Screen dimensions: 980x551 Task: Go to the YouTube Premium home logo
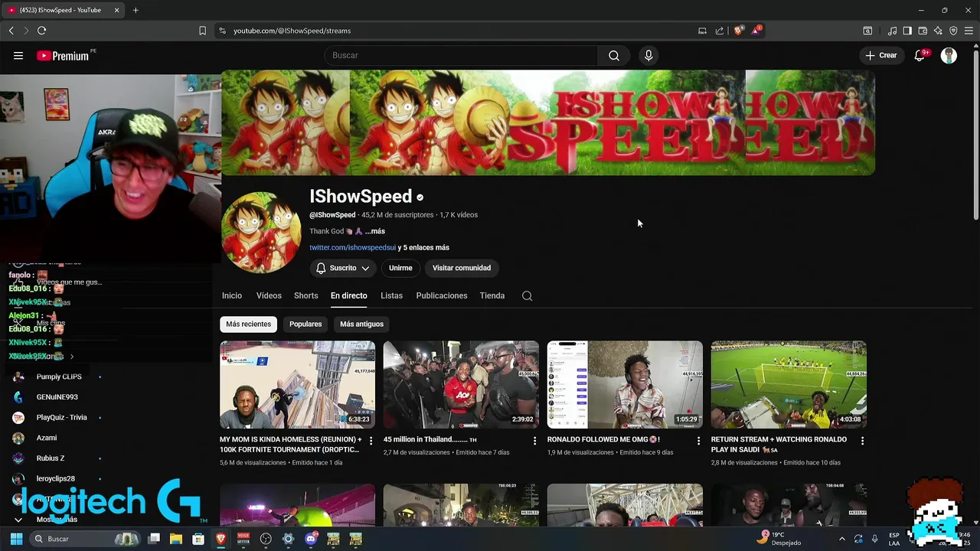click(x=63, y=56)
